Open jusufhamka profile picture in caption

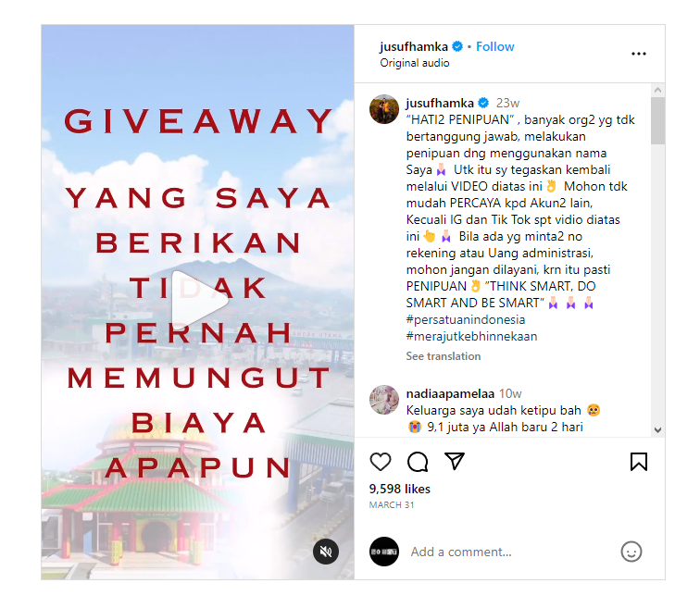tap(384, 109)
